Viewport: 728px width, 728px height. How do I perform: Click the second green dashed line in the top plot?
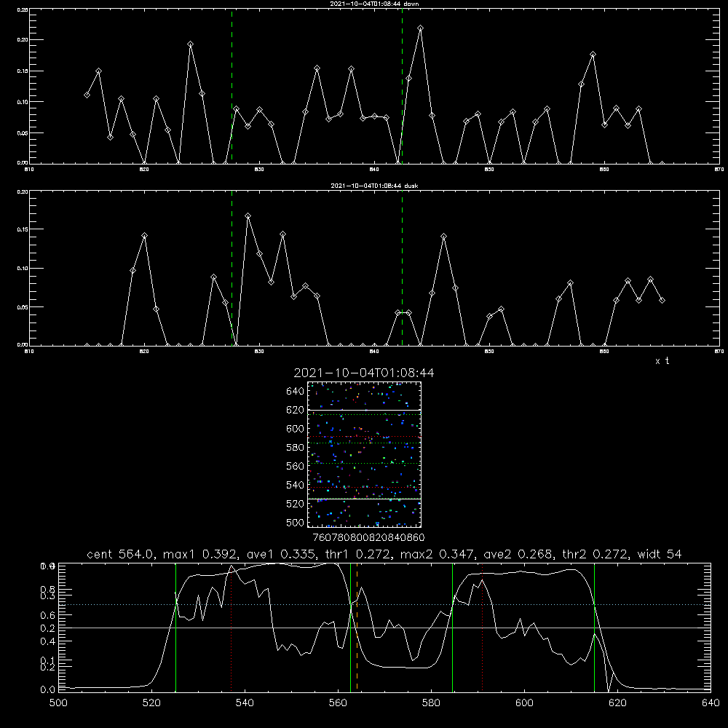click(x=402, y=86)
